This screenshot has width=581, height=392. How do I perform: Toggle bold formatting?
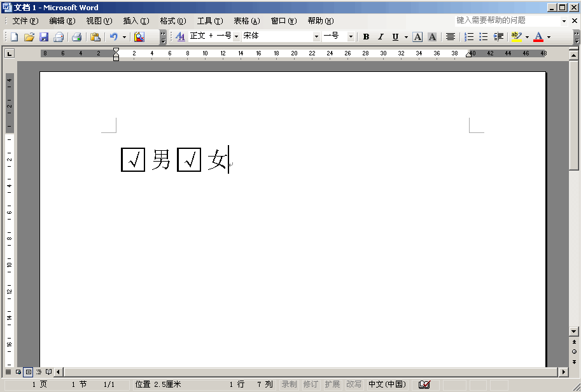click(x=366, y=37)
